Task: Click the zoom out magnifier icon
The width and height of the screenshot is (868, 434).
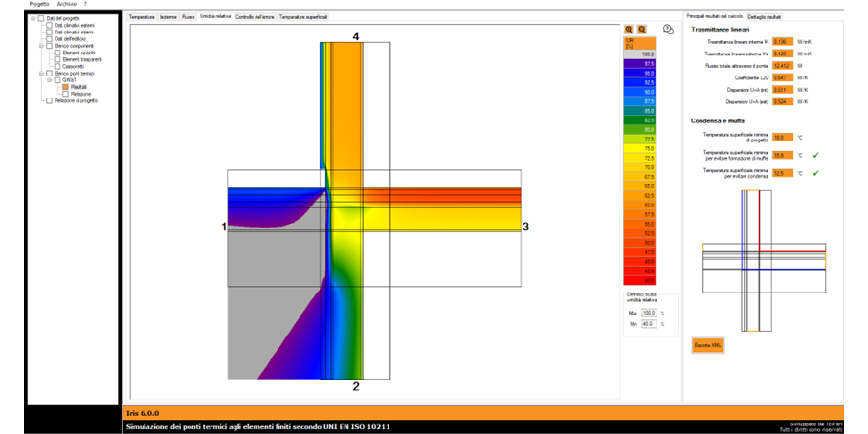Action: (641, 31)
